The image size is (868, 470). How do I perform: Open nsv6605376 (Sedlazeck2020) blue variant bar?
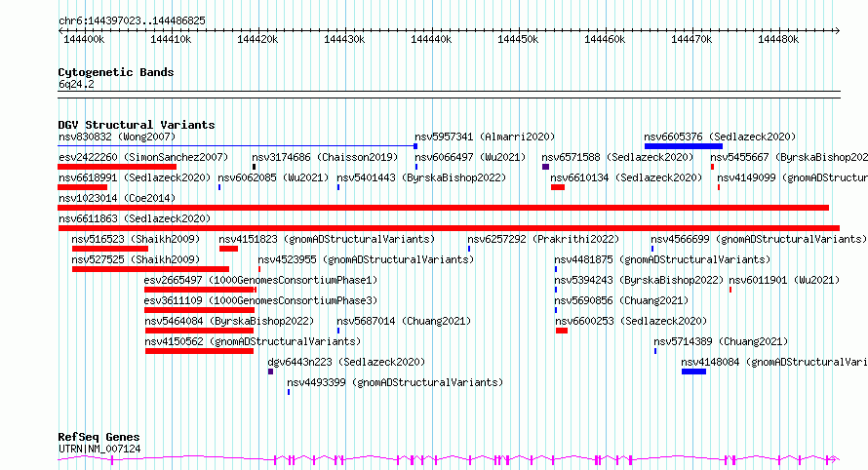pos(683,146)
